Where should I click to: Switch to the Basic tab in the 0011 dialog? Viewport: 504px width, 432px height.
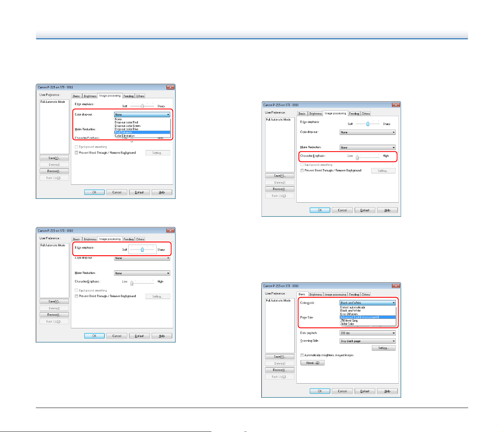click(x=77, y=96)
